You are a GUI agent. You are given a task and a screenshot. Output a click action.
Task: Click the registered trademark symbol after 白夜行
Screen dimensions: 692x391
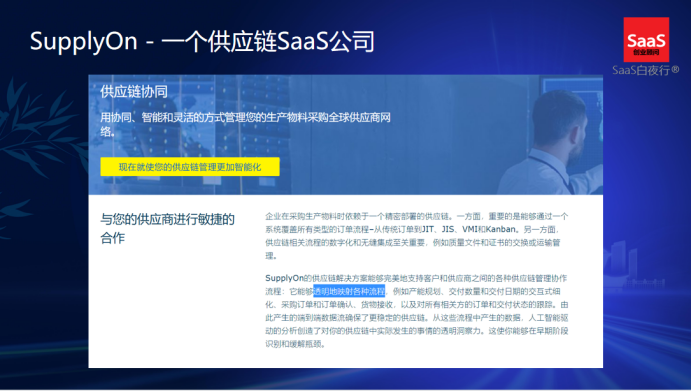pos(675,69)
